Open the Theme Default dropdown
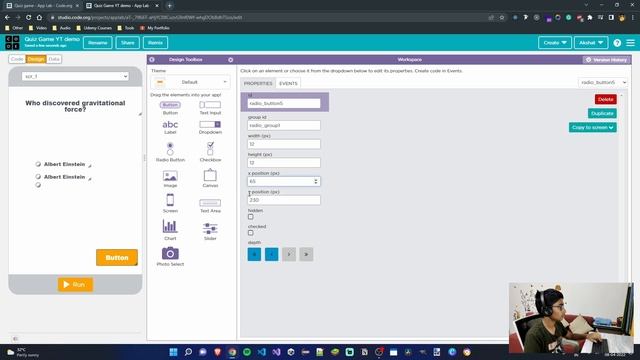Image resolution: width=640 pixels, height=360 pixels. [190, 82]
